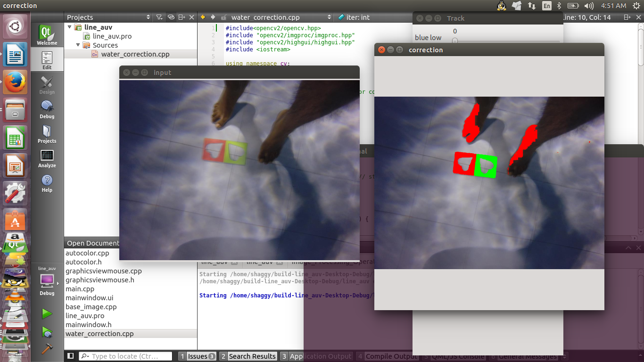The image size is (644, 362).
Task: Open graphicsviewmouse.h from Open Documents
Action: click(100, 280)
